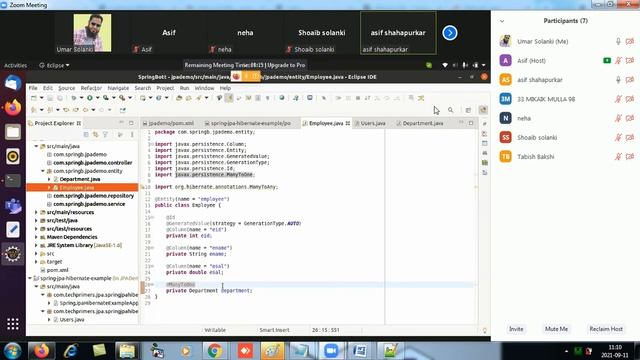640x360 pixels.
Task: Toggle muted microphone icon for Asif (Host)
Action: pos(618,60)
